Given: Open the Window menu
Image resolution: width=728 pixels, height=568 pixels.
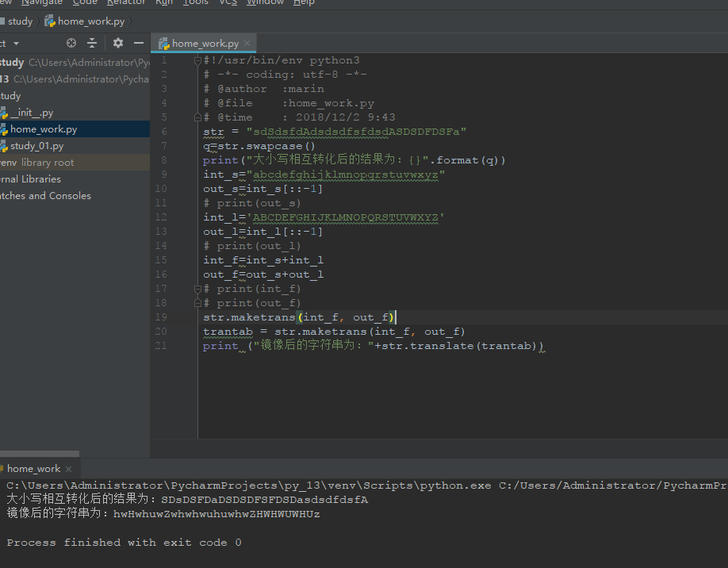Looking at the screenshot, I should (265, 2).
